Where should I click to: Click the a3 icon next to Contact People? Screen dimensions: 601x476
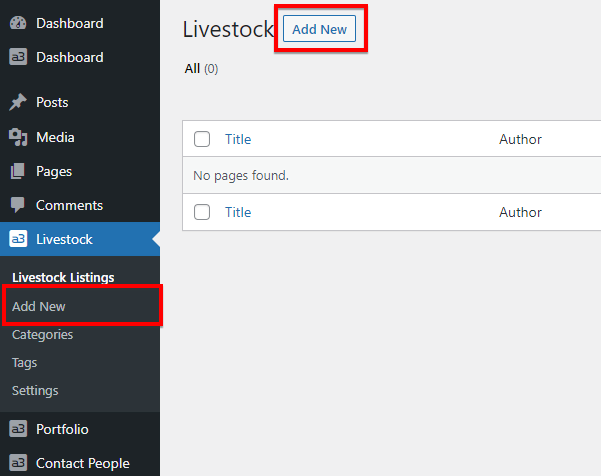coord(18,463)
